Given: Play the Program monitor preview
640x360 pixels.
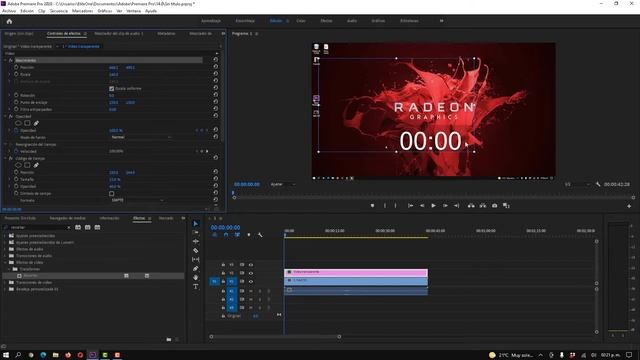Looking at the screenshot, I should 433,206.
